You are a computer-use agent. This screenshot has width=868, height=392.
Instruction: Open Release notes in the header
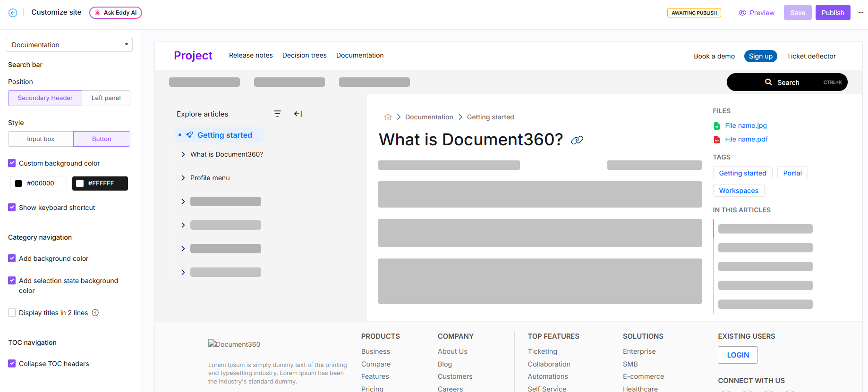[x=251, y=55]
